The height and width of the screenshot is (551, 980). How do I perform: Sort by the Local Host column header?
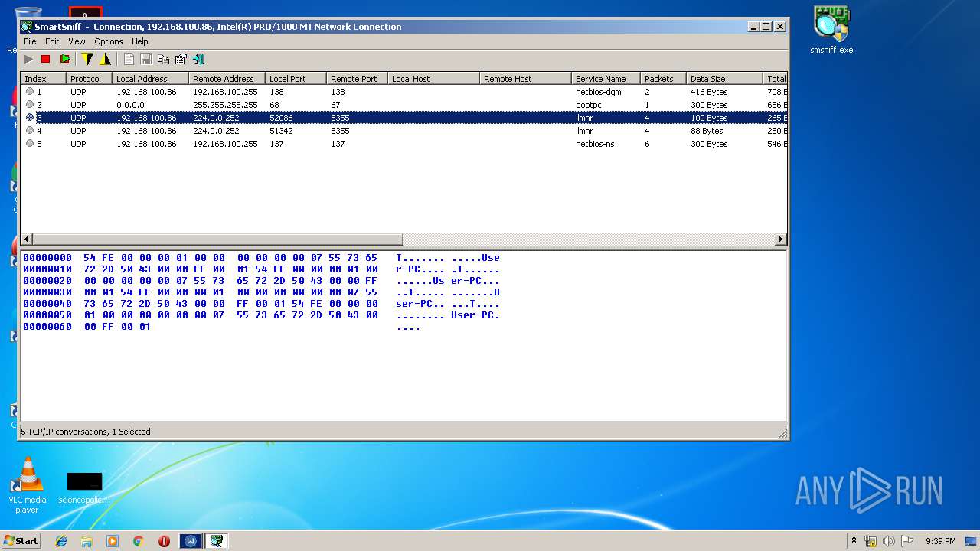click(x=433, y=79)
